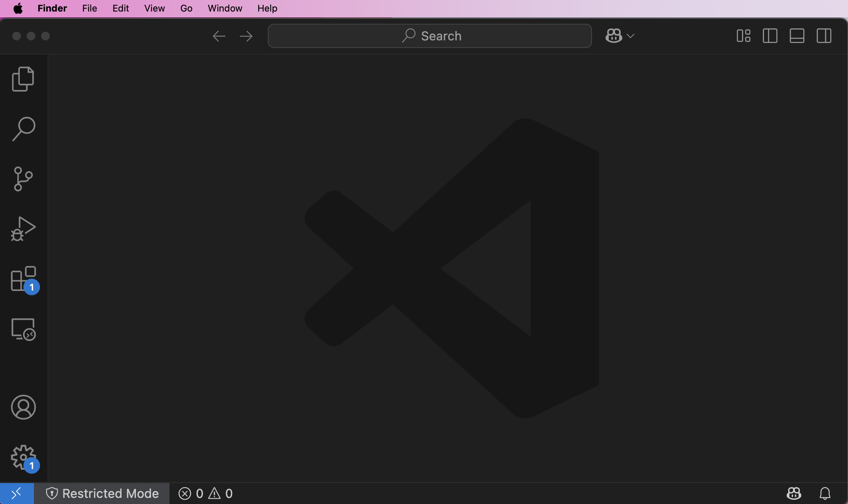Open the Source Control view

pos(23,179)
